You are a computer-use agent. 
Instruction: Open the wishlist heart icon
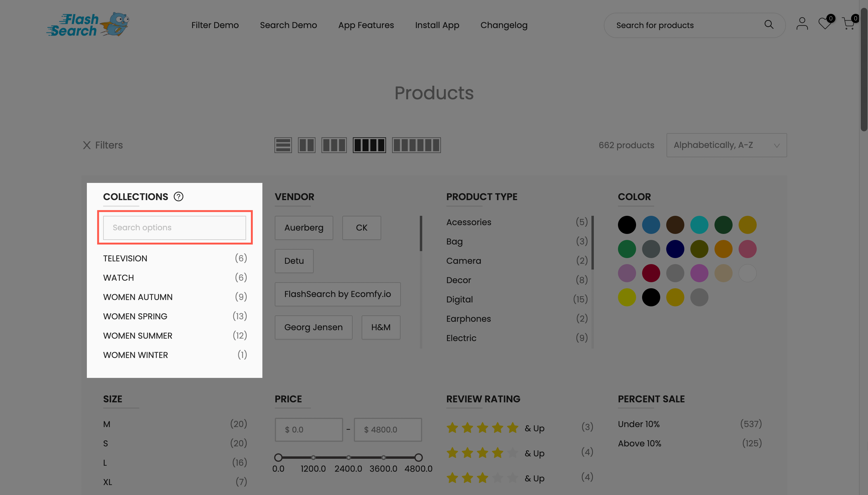click(x=825, y=24)
